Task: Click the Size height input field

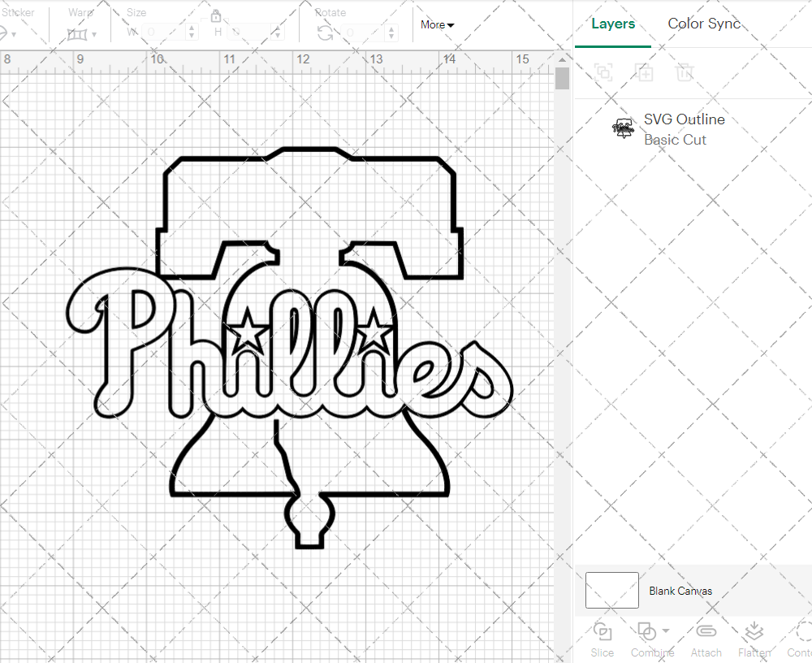Action: 249,32
